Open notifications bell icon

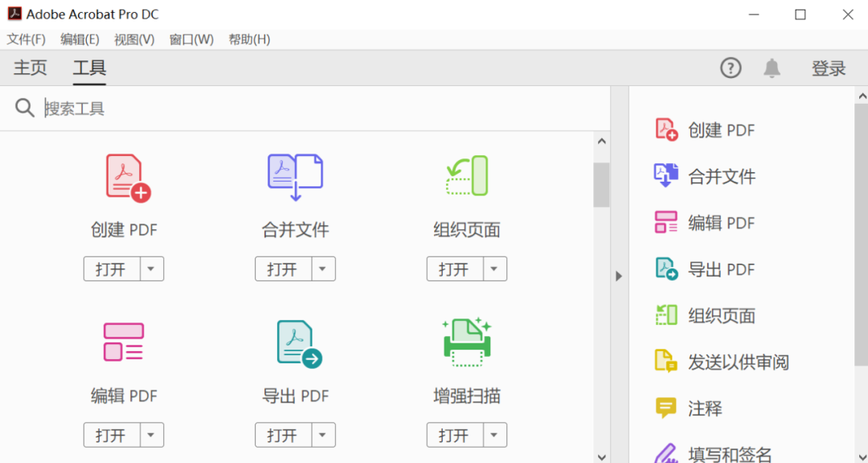click(772, 68)
